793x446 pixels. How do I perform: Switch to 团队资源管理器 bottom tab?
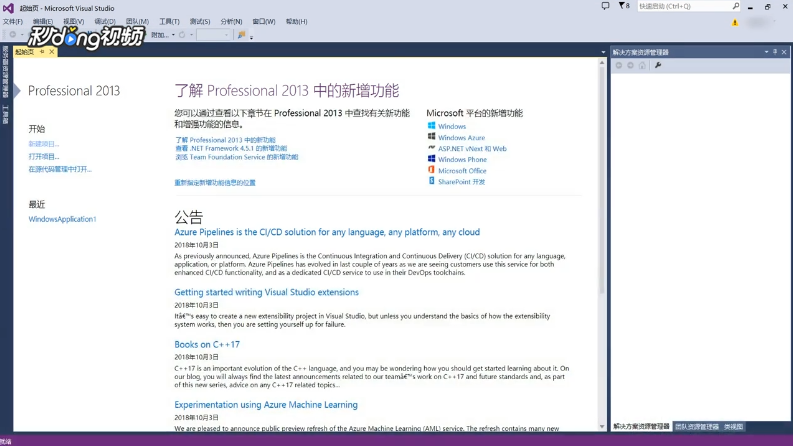pos(697,426)
